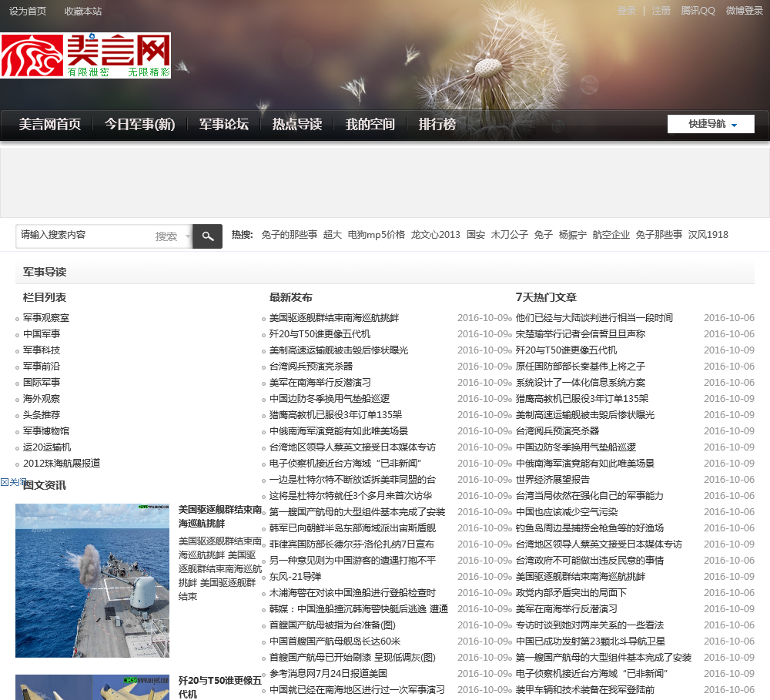Open the 军事科技 column
This screenshot has width=770, height=700.
(x=42, y=350)
